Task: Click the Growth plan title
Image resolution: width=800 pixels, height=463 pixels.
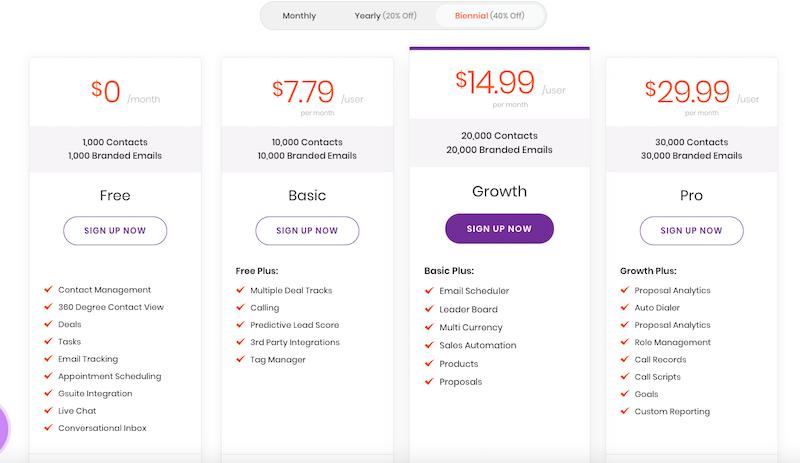Action: [499, 191]
